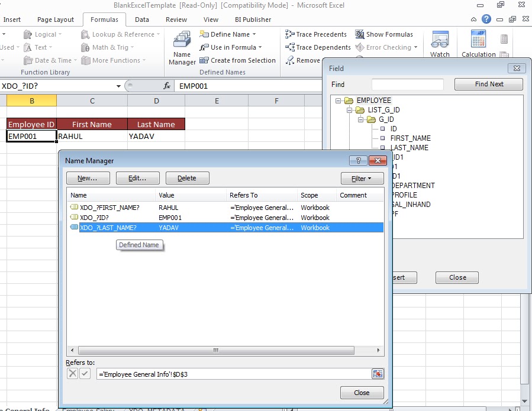Open Use in Formula menu
Image resolution: width=532 pixels, height=411 pixels.
click(x=231, y=47)
